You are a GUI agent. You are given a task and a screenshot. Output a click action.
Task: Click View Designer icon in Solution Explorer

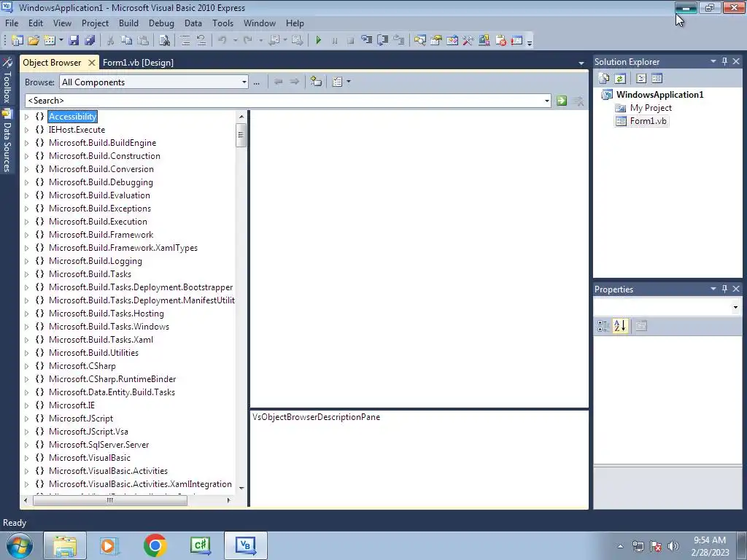(x=657, y=79)
